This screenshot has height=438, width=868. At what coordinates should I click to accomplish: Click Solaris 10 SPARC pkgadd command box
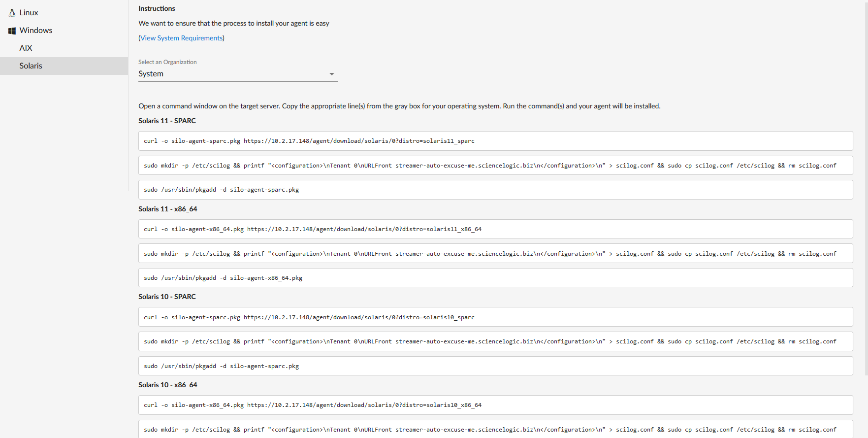[x=495, y=366]
